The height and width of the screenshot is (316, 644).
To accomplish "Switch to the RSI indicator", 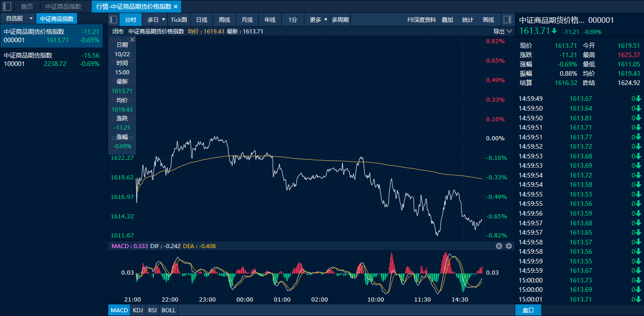I will tap(152, 310).
